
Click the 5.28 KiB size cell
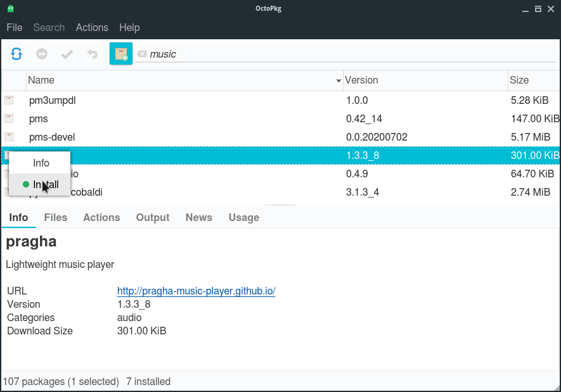coord(530,101)
